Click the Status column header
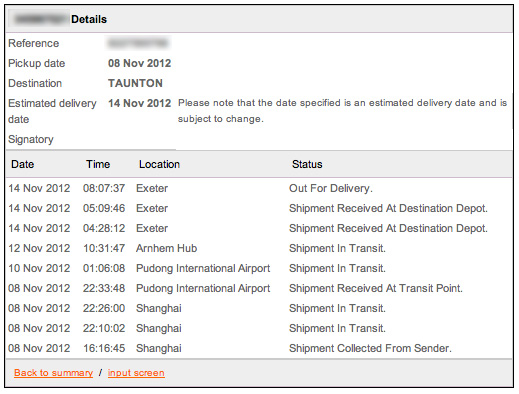519x394 pixels. pyautogui.click(x=307, y=164)
